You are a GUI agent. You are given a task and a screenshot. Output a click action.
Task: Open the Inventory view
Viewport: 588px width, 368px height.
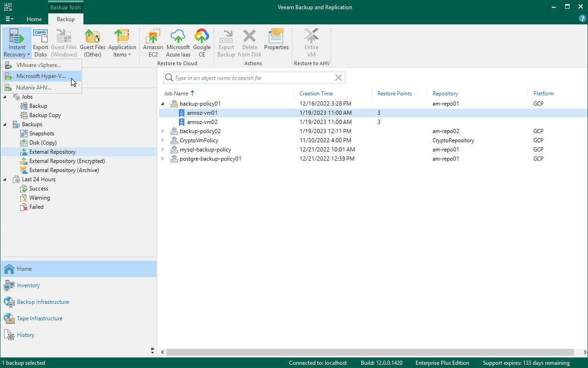coord(78,285)
